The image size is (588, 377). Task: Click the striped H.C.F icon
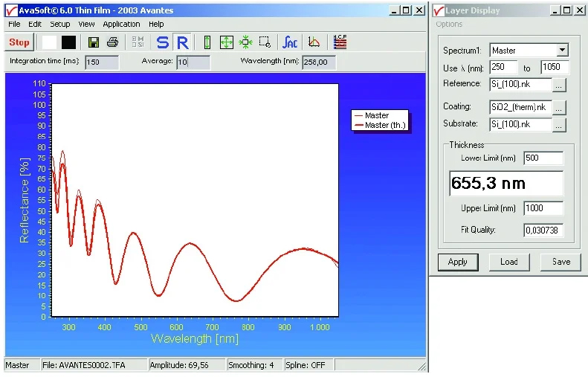click(x=340, y=42)
